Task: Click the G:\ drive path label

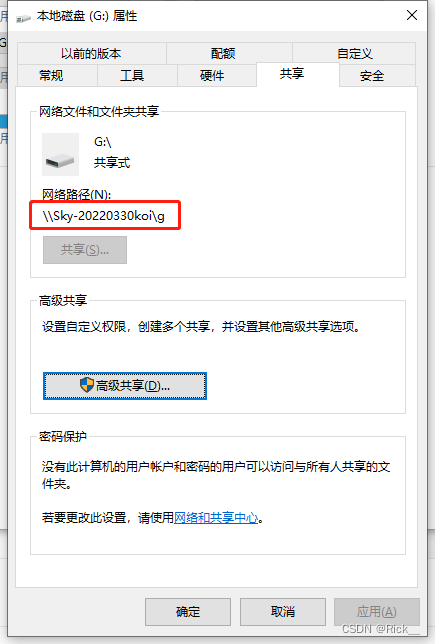Action: point(103,142)
